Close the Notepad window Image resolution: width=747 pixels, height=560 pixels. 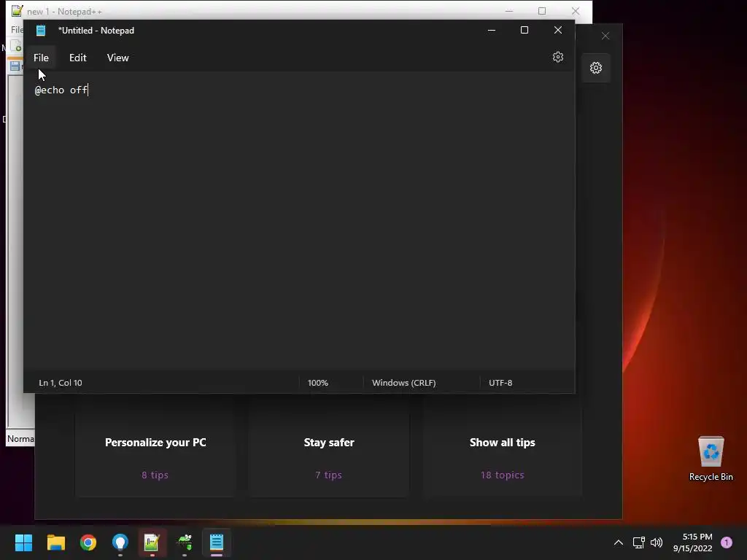coord(558,30)
